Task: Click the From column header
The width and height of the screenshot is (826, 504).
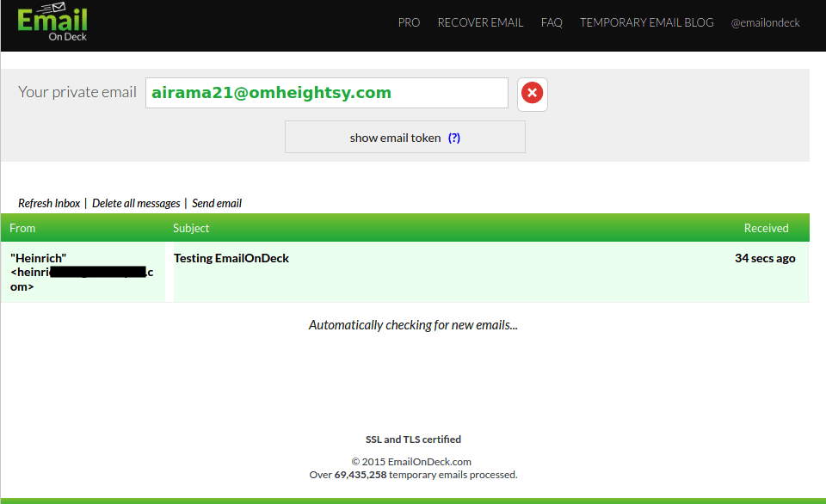Action: pyautogui.click(x=22, y=228)
